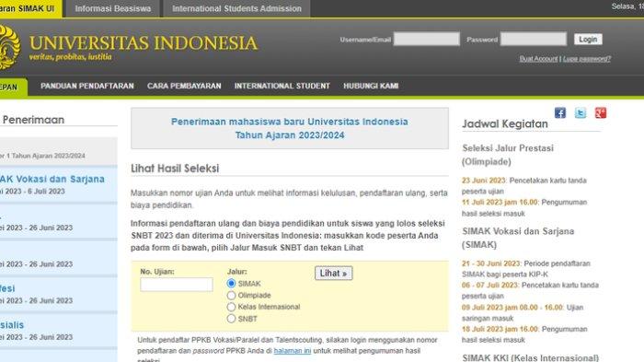Viewport: 644px width, 362px height.
Task: Click the Tahun Ajaran 2023/2024 banner text
Action: 290,135
